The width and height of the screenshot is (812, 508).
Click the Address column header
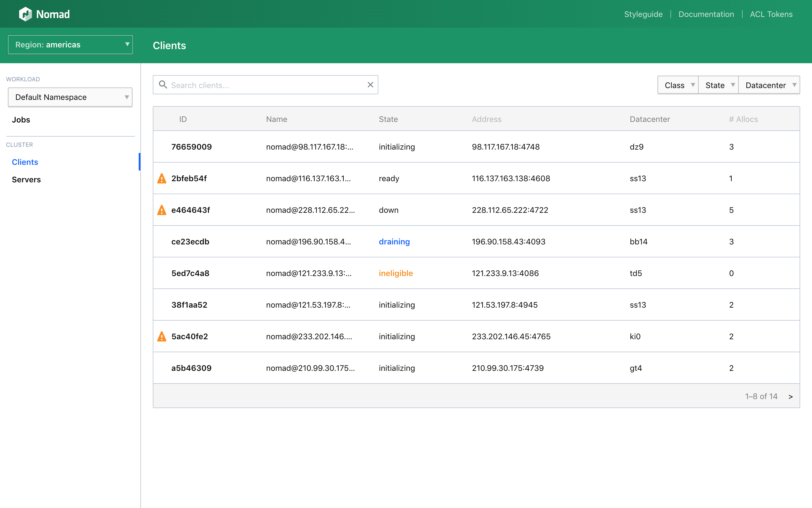487,119
